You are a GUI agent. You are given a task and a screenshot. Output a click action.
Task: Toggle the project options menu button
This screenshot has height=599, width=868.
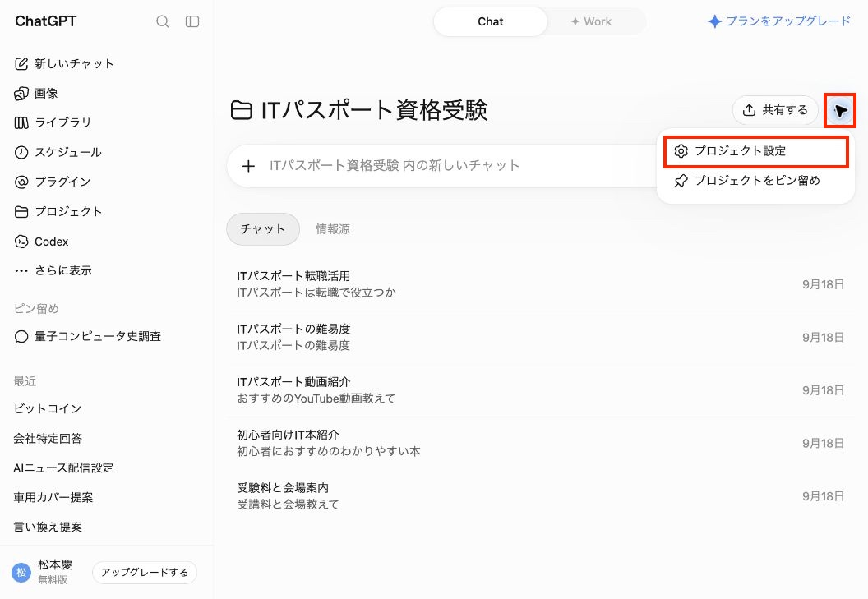point(840,111)
